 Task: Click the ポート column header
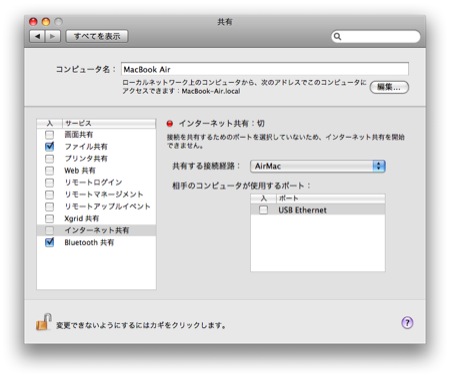(331, 198)
